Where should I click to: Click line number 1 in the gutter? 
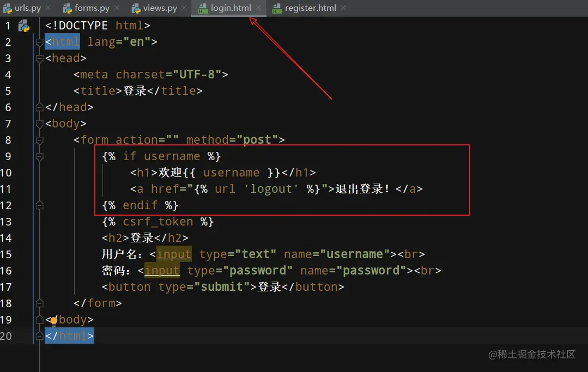[8, 26]
